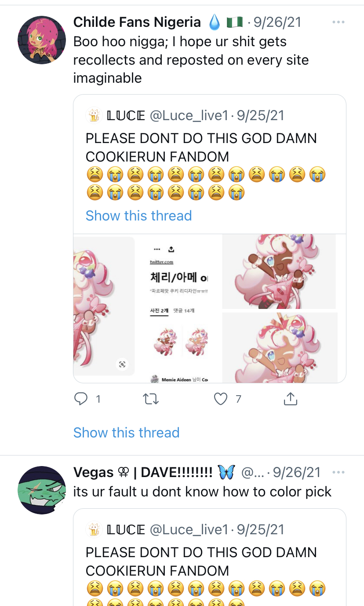Open Vegas | DAVE!!!!!!!! display name
The image size is (364, 606).
pyautogui.click(x=143, y=472)
